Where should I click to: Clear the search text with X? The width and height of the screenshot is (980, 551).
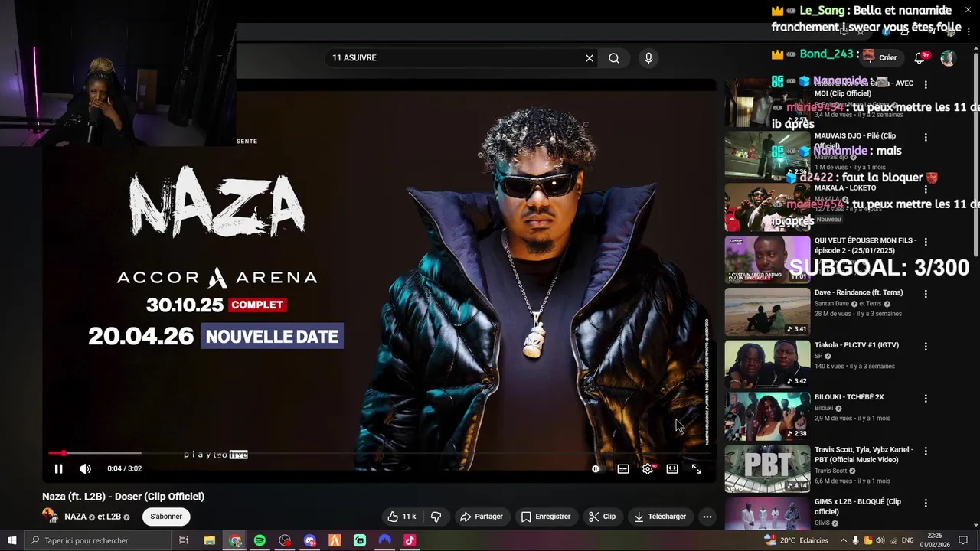point(590,58)
